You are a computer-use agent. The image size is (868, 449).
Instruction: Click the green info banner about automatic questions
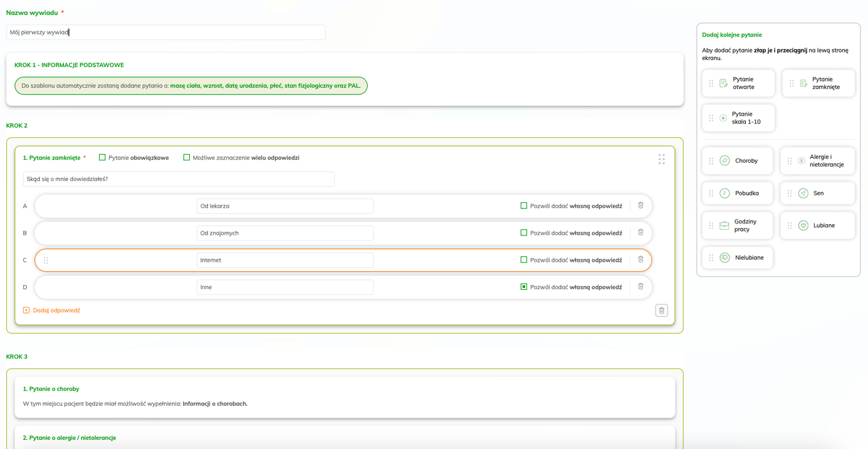[191, 86]
